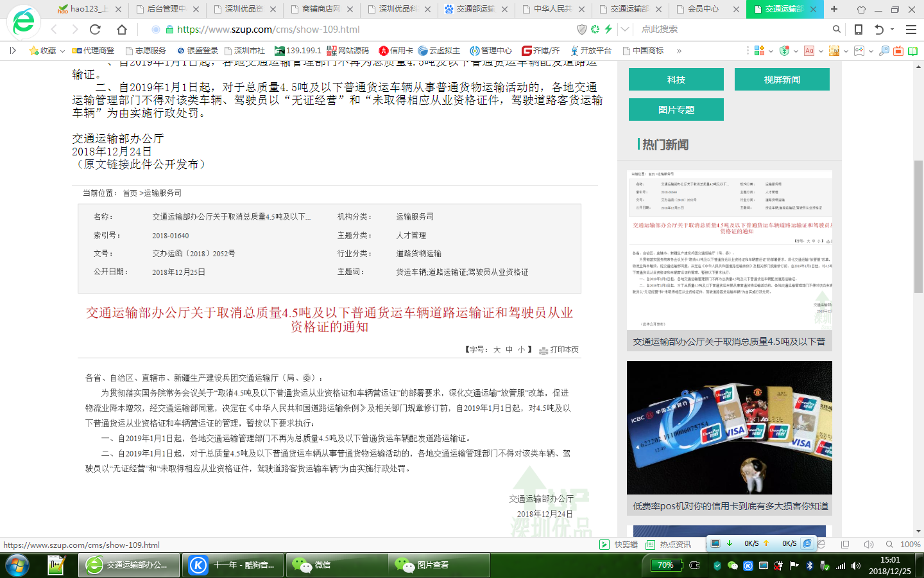Switch to the hao123 tab
Viewport: 924px width, 578px height.
click(x=85, y=9)
